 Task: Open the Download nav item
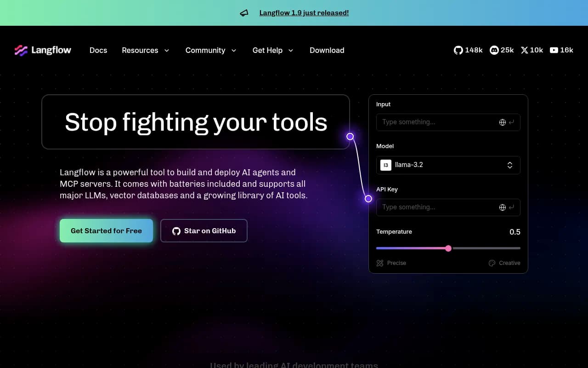(327, 50)
